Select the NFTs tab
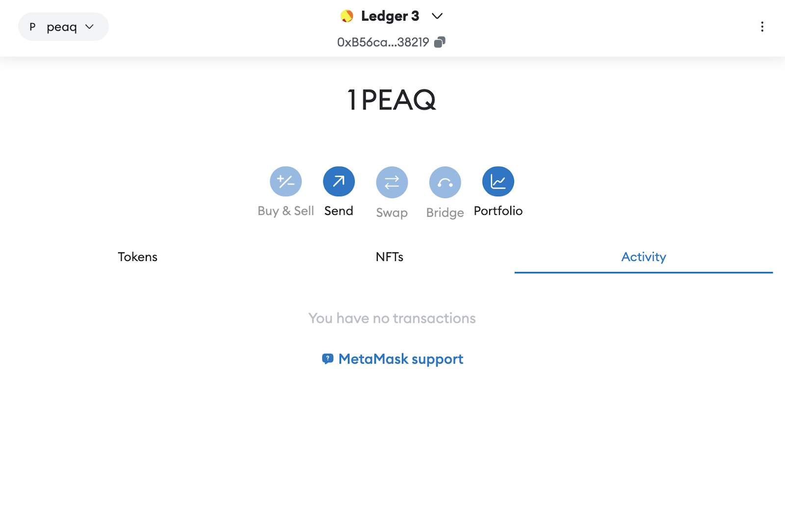Image resolution: width=785 pixels, height=532 pixels. pyautogui.click(x=390, y=257)
